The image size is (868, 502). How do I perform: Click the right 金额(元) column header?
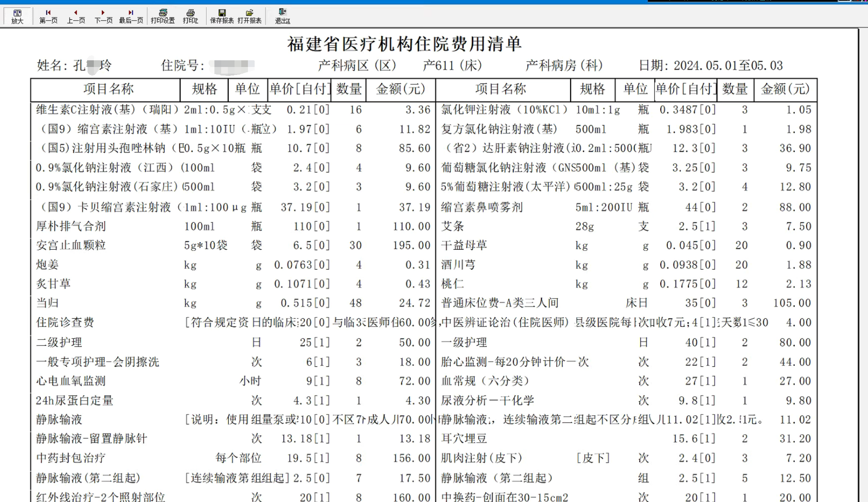click(785, 89)
